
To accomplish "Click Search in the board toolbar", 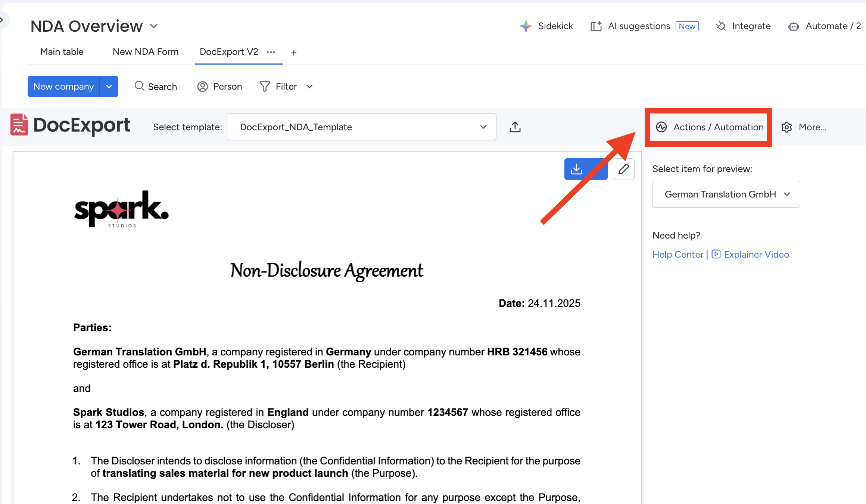I will point(156,87).
